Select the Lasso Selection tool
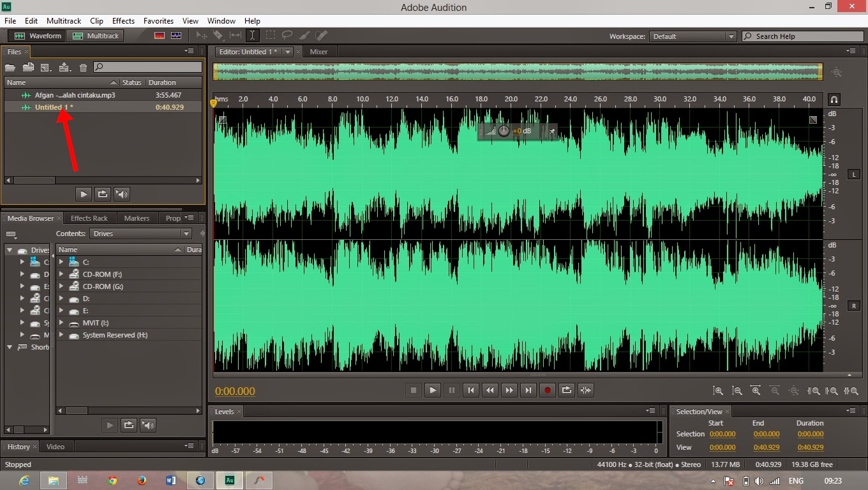 287,36
